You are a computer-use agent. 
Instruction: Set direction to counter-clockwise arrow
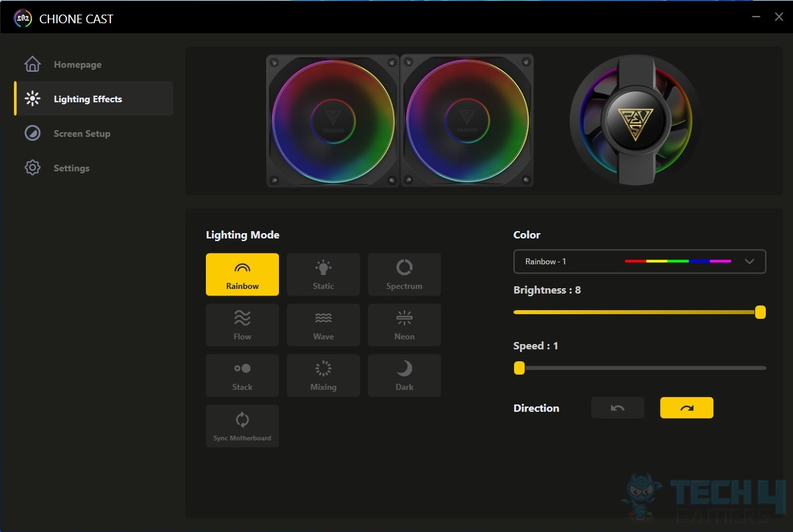[x=618, y=408]
